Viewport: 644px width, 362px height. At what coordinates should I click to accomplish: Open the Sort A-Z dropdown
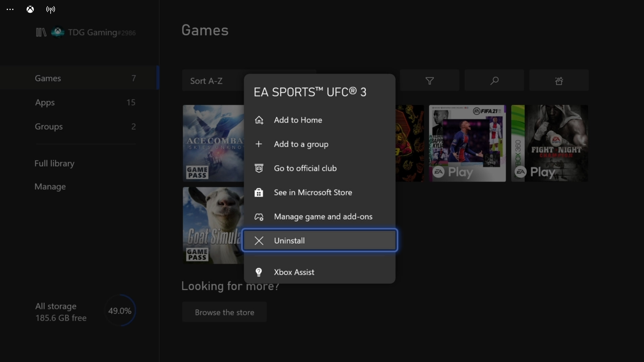click(206, 80)
